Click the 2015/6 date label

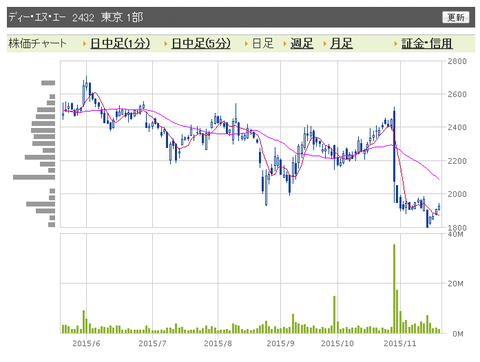point(86,344)
